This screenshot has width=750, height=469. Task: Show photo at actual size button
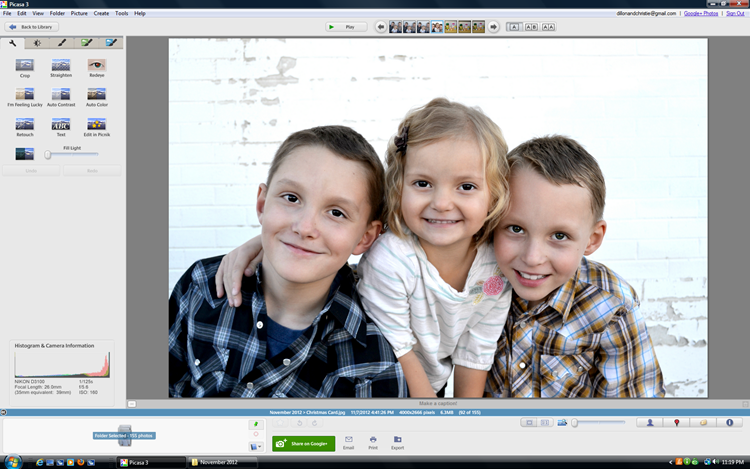pos(544,423)
